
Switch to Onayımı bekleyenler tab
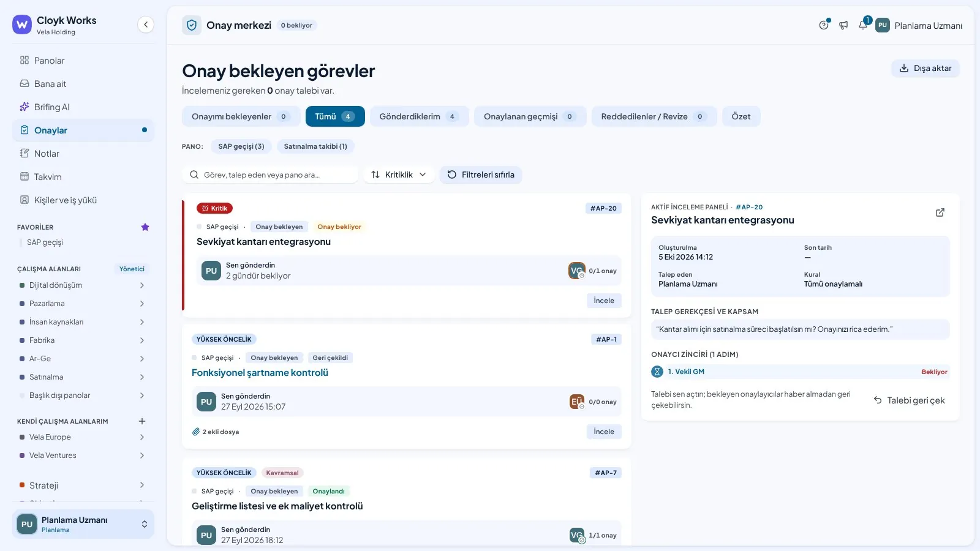[x=241, y=116]
